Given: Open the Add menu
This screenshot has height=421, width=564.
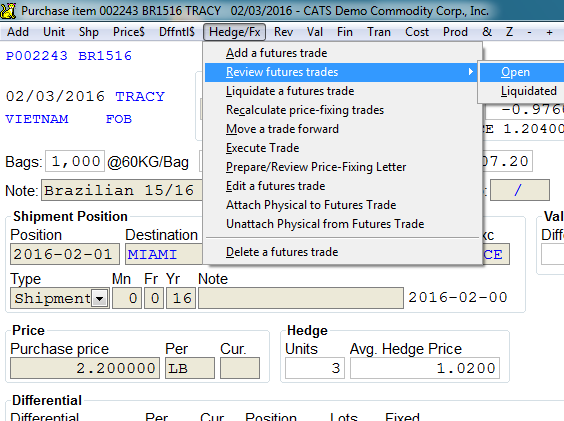Looking at the screenshot, I should point(18,32).
